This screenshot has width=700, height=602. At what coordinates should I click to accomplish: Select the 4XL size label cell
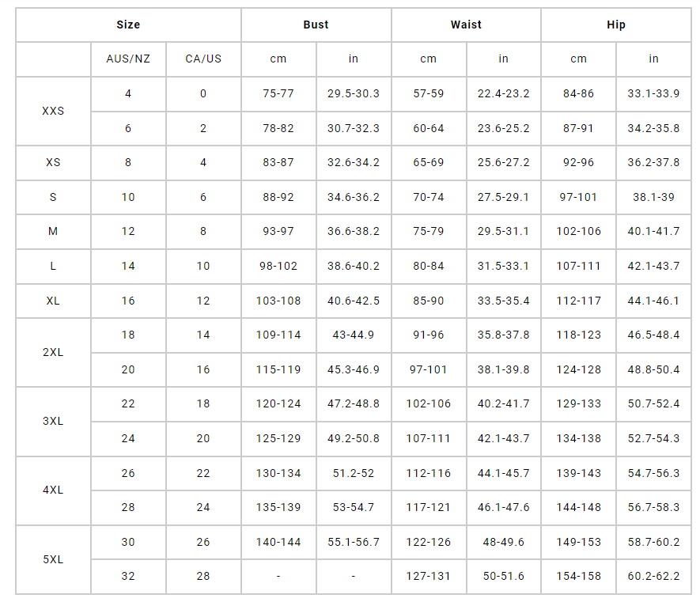[x=53, y=490]
